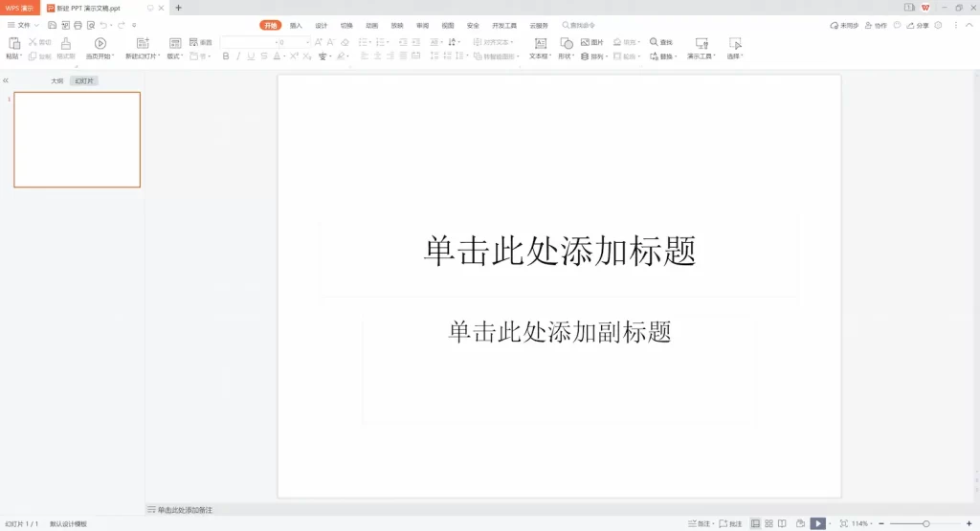Click the Print Preview icon

91,25
